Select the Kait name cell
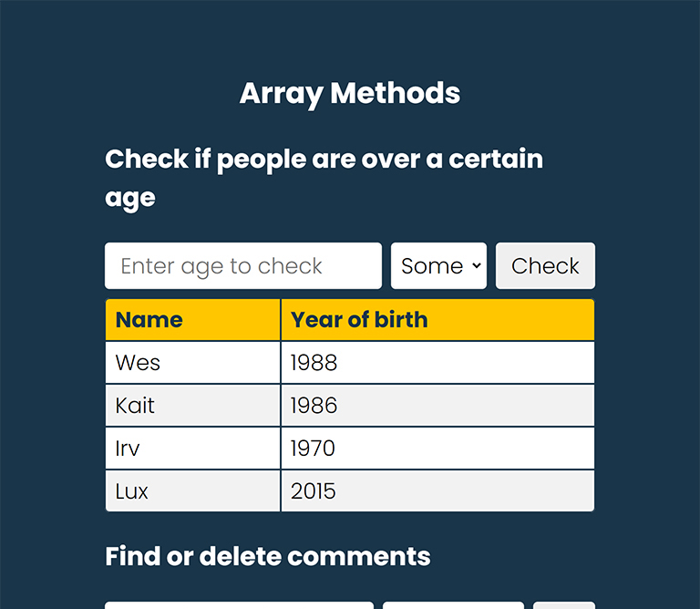The width and height of the screenshot is (700, 609). [193, 406]
